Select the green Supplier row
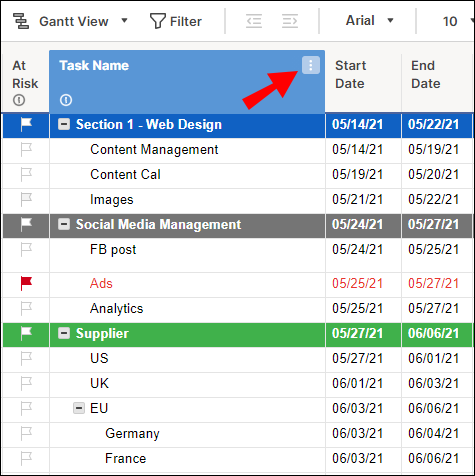The width and height of the screenshot is (475, 476). [x=238, y=334]
